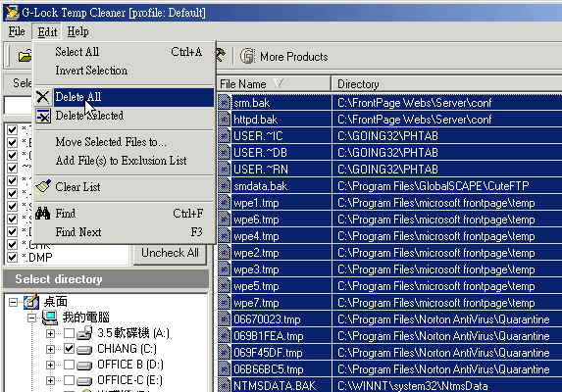The height and width of the screenshot is (392, 562).
Task: Select the wpe6.tmp file row
Action: (x=389, y=220)
